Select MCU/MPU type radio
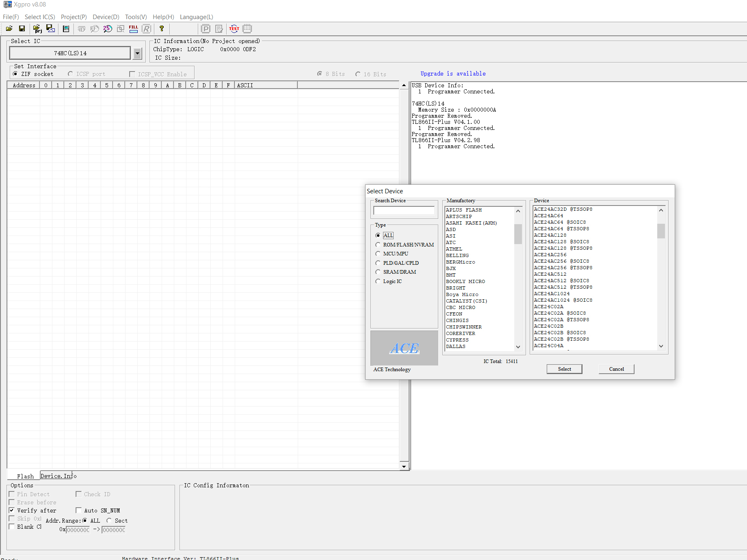747x560 pixels. point(378,254)
